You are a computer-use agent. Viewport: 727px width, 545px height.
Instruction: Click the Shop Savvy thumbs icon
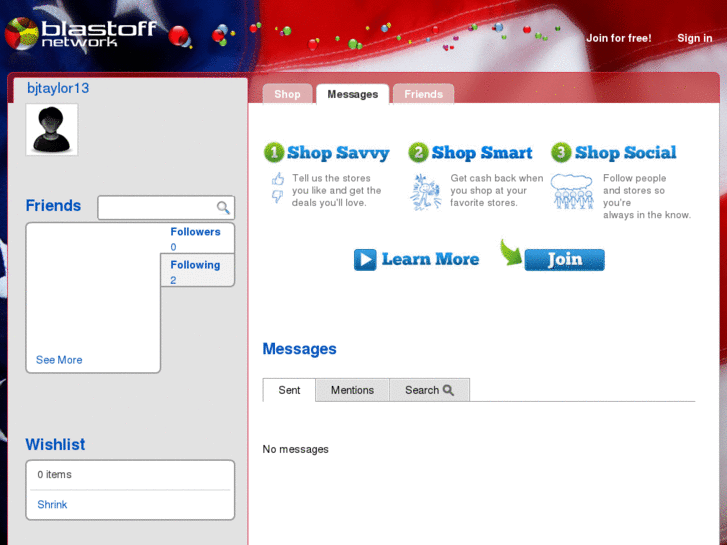(x=278, y=188)
